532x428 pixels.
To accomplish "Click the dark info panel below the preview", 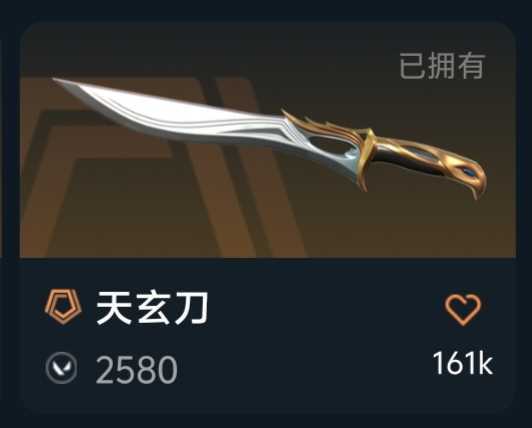I will tap(268, 334).
